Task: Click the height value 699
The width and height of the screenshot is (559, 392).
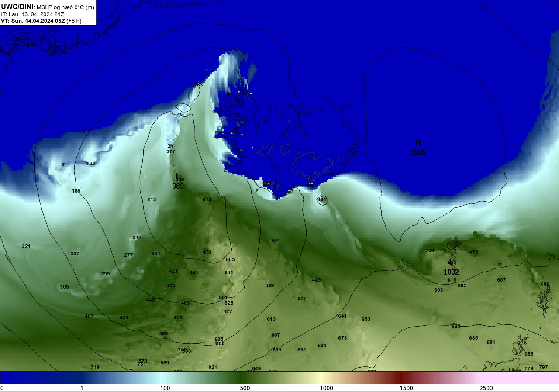Action: pyautogui.click(x=545, y=284)
